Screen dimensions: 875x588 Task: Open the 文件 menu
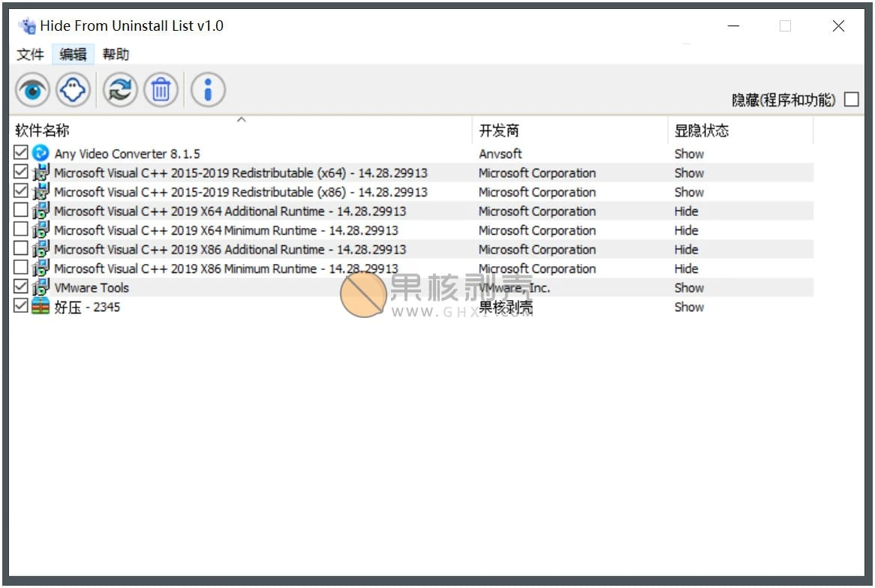point(30,54)
